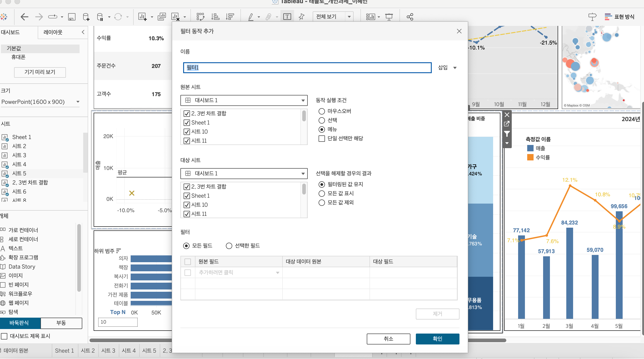Enable the 단일 선택만 해당 checkbox
Image resolution: width=644 pixels, height=359 pixels.
coord(322,139)
